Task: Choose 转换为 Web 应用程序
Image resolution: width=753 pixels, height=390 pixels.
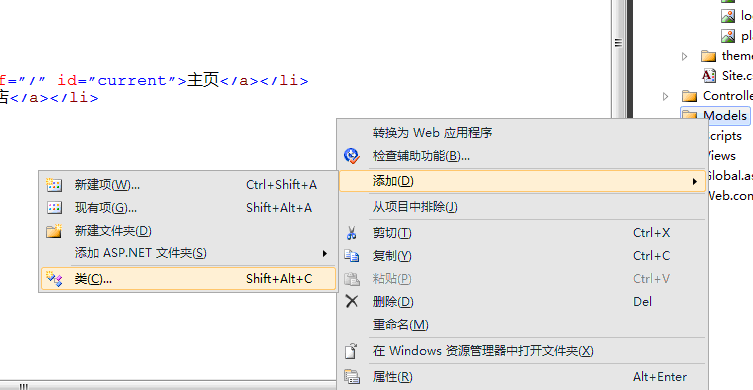Action: (522, 133)
